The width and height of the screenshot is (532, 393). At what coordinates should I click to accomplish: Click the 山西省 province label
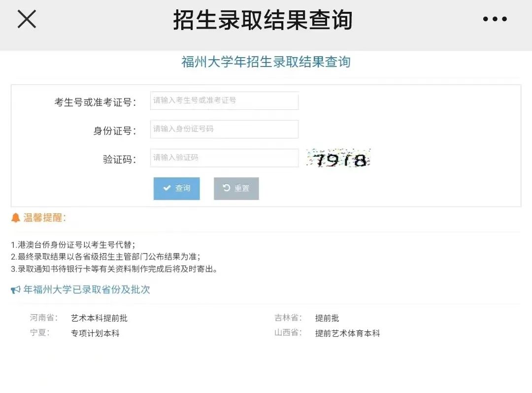288,332
